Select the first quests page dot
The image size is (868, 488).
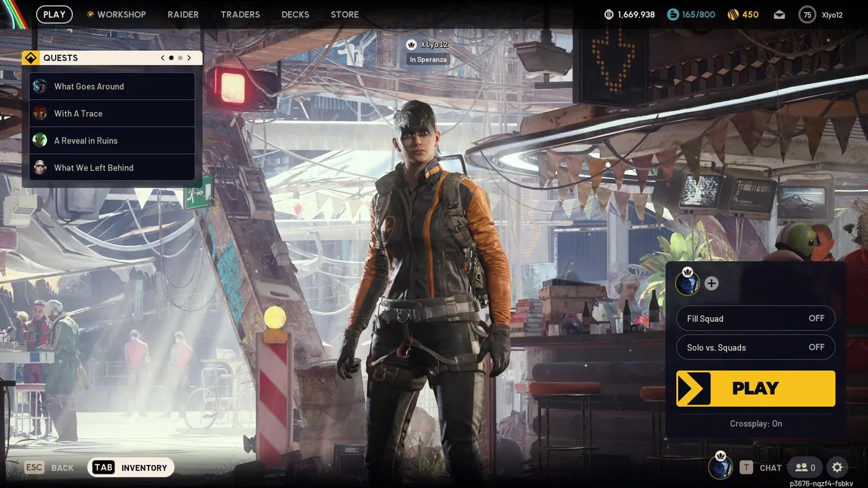pyautogui.click(x=171, y=58)
